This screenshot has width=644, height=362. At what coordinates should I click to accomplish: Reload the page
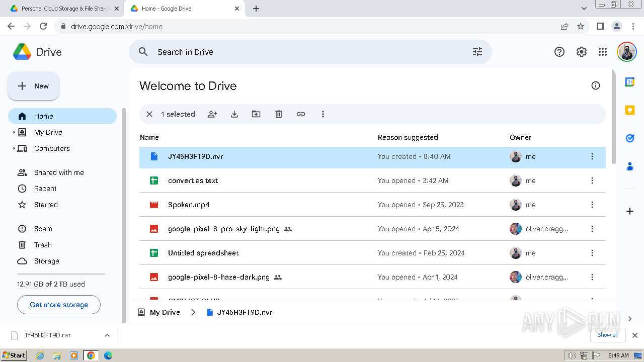click(x=43, y=26)
